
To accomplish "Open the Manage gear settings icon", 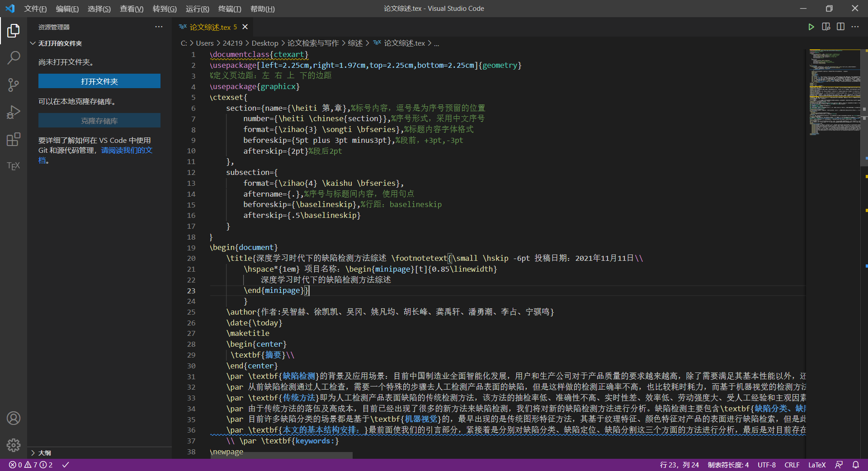I will [x=13, y=445].
